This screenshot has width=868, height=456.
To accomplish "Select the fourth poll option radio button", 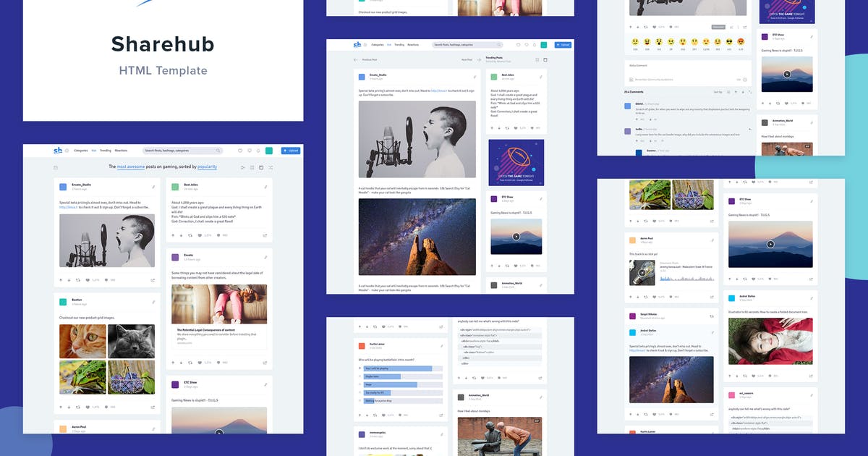I will (x=361, y=392).
